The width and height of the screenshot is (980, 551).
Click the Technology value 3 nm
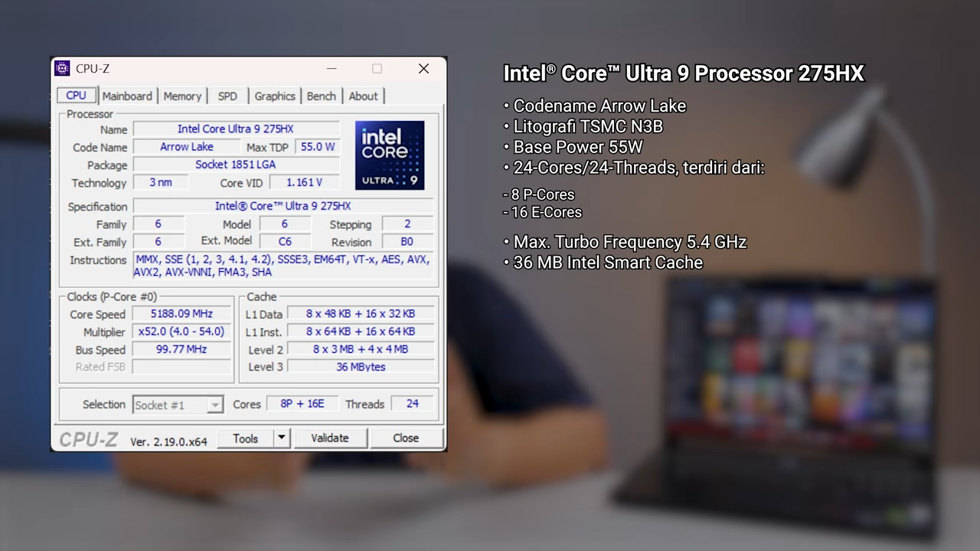(x=161, y=182)
